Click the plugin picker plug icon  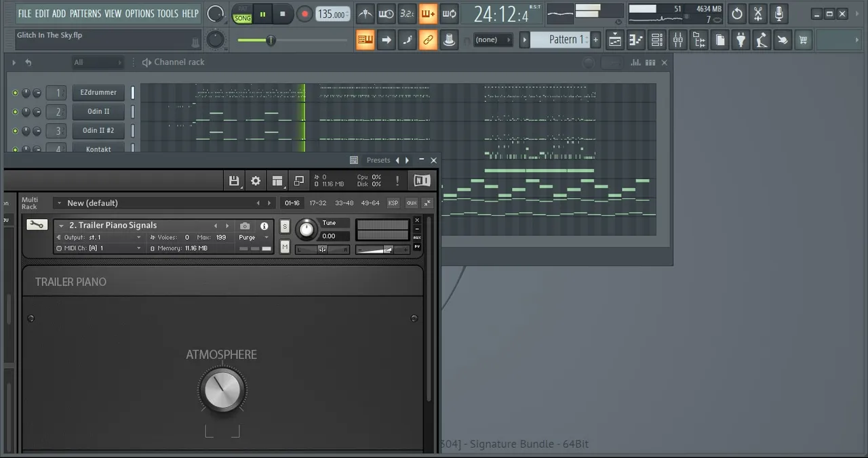tap(741, 40)
